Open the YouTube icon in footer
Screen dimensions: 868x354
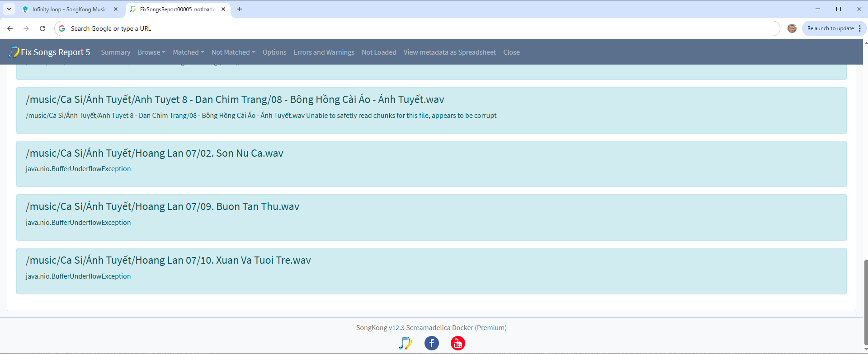pyautogui.click(x=458, y=343)
